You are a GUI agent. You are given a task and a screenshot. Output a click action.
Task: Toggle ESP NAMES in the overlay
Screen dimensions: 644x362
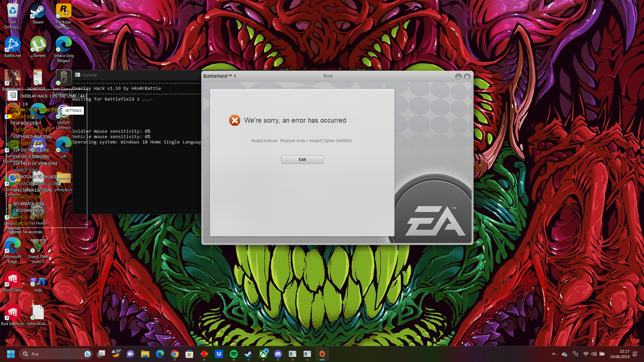[29, 143]
